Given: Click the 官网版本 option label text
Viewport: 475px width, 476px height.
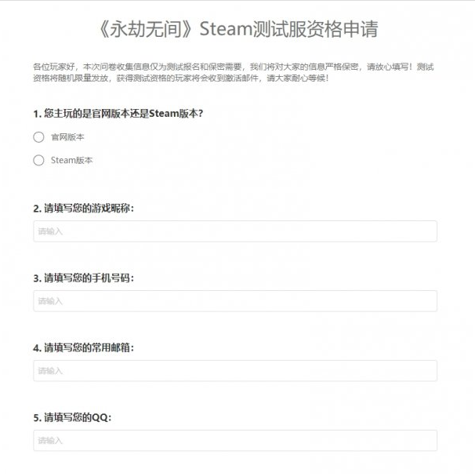Looking at the screenshot, I should tap(67, 137).
